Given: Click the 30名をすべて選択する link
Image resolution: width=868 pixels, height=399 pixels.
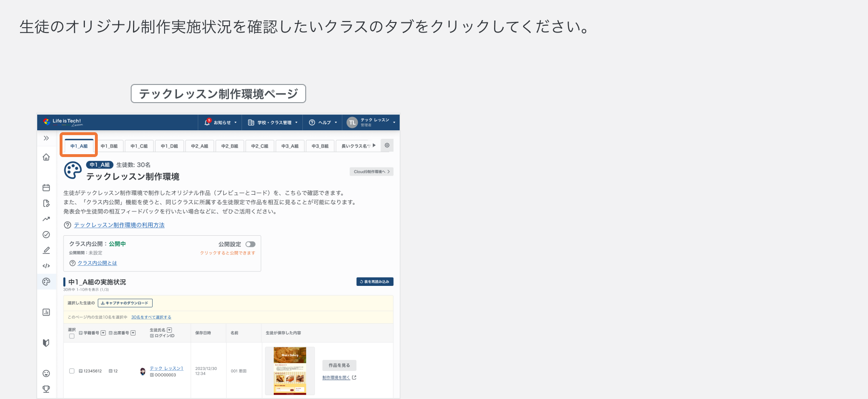Looking at the screenshot, I should tap(151, 317).
